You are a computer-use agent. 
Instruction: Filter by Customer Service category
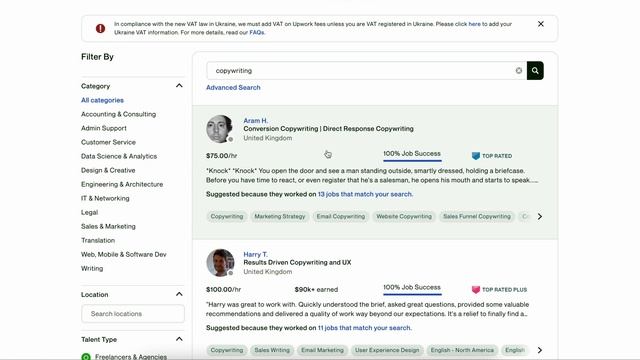[x=108, y=142]
